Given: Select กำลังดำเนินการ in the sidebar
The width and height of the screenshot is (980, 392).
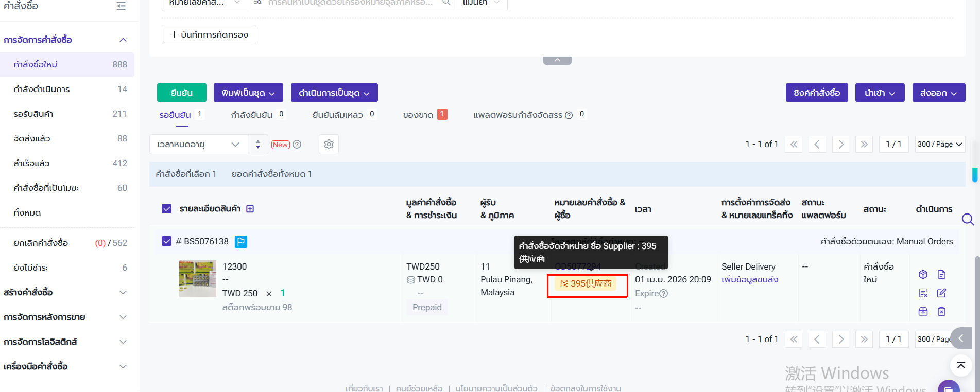Looking at the screenshot, I should coord(42,89).
